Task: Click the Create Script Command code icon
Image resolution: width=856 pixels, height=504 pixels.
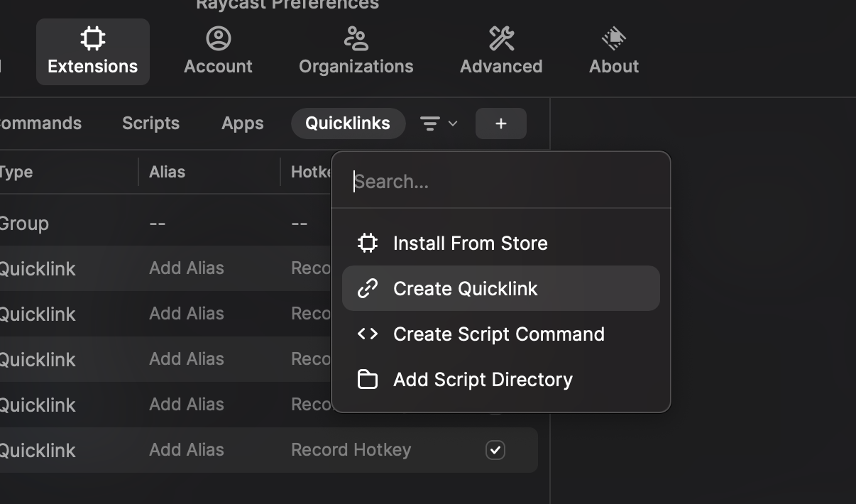Action: (367, 334)
